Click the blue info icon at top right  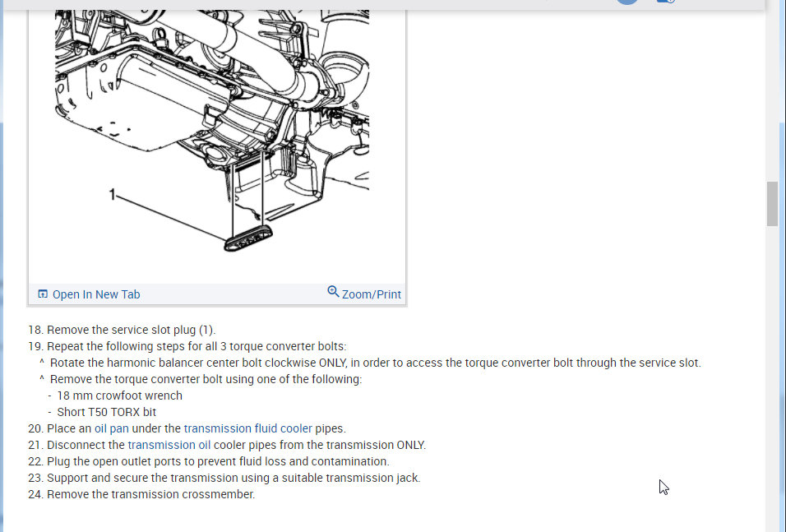666,2
